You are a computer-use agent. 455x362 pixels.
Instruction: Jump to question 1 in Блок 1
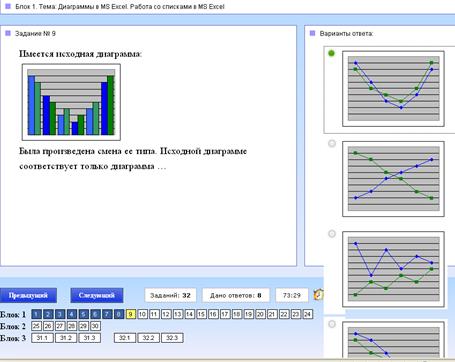click(x=36, y=314)
